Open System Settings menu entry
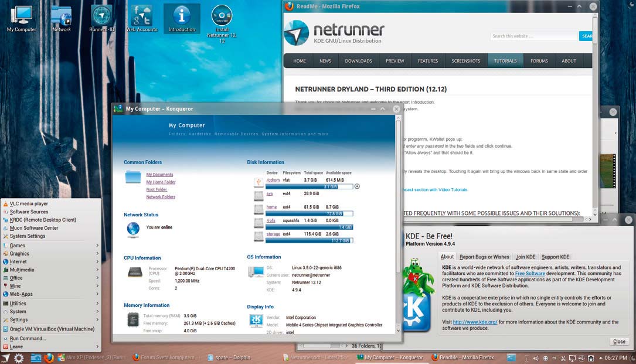The height and width of the screenshot is (364, 636). tap(50, 236)
